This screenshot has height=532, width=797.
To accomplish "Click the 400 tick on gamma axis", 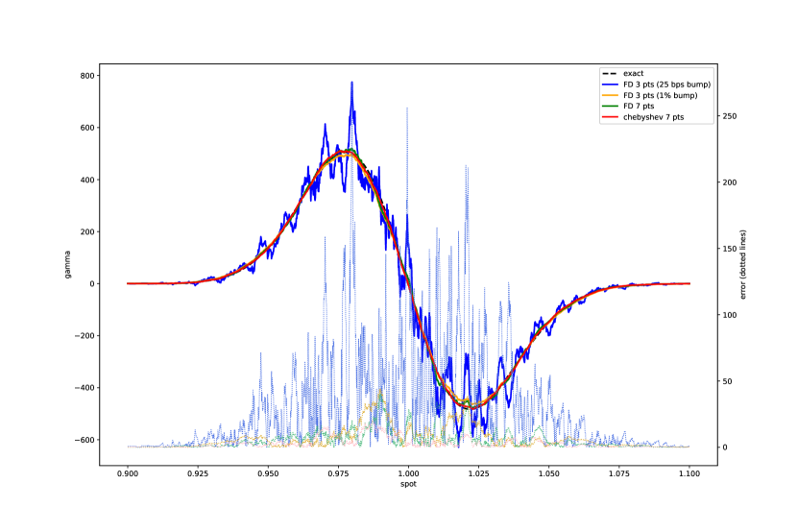I will click(87, 180).
